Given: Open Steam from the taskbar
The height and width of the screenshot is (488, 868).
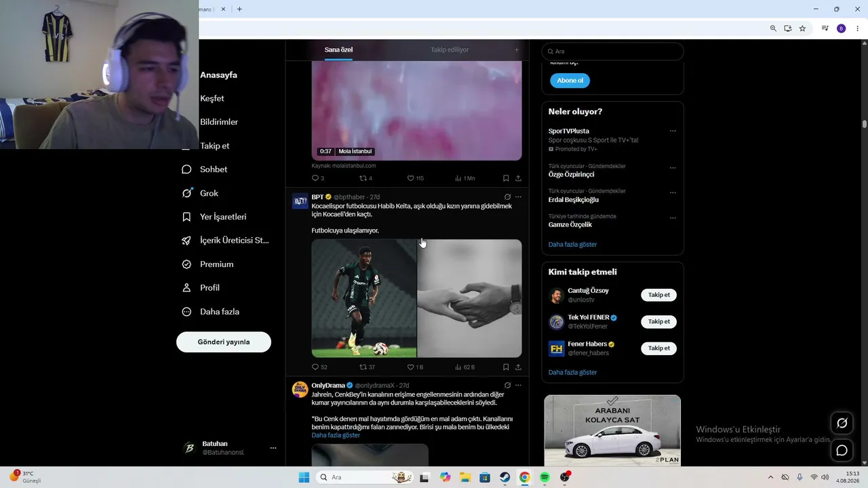Looking at the screenshot, I should pyautogui.click(x=505, y=477).
